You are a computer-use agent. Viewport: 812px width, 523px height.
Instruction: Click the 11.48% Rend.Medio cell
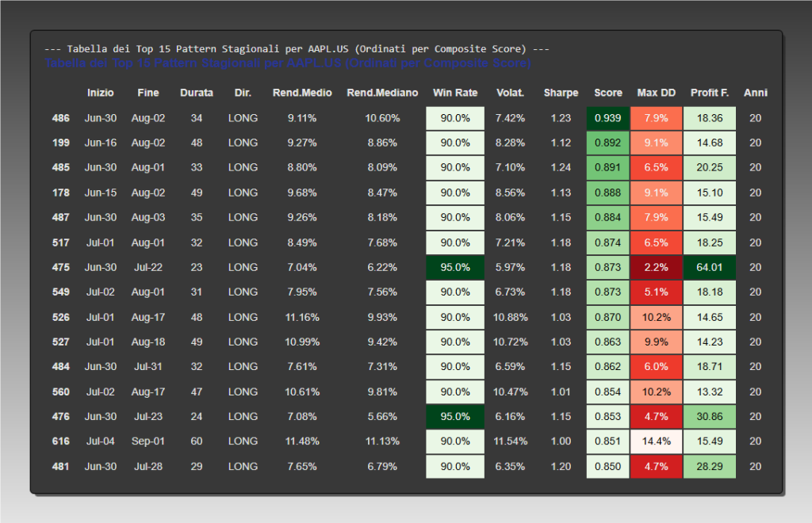(x=302, y=441)
